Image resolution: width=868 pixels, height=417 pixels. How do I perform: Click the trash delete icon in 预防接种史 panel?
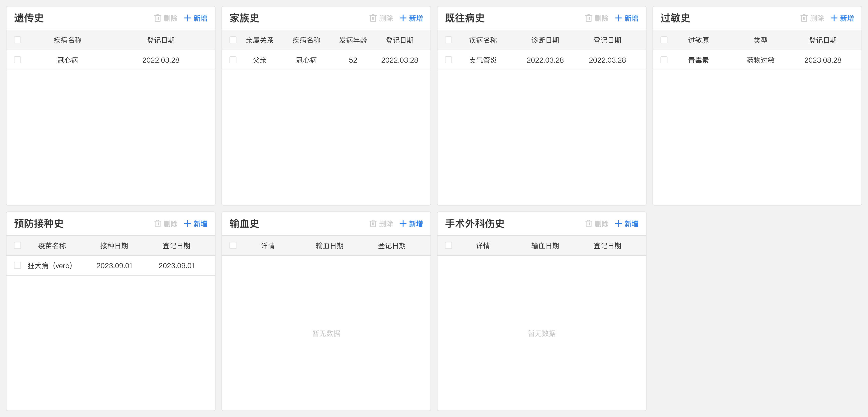[x=158, y=223]
